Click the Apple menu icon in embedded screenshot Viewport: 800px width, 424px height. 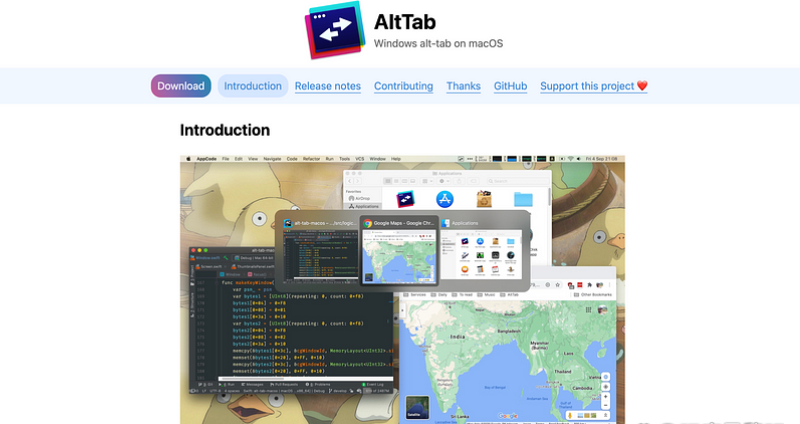pyautogui.click(x=188, y=159)
